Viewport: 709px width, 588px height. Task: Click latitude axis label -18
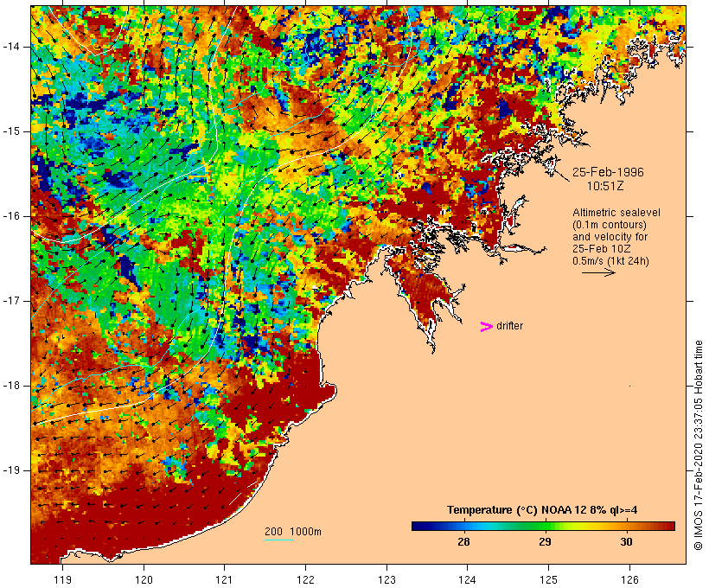click(x=11, y=386)
